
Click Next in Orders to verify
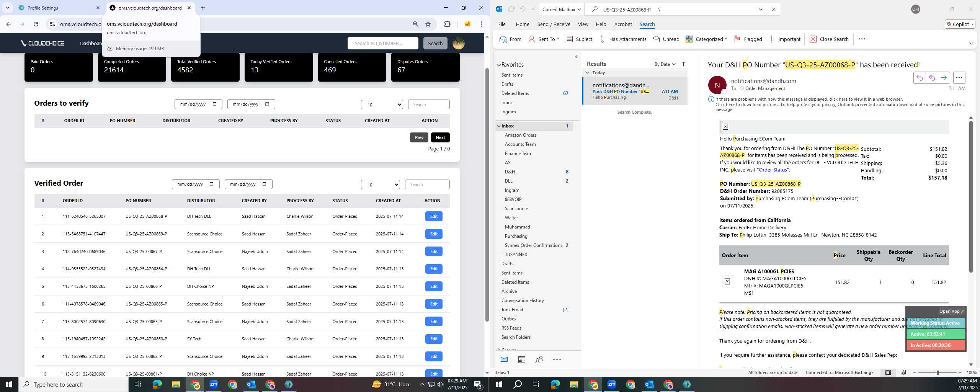coord(440,137)
